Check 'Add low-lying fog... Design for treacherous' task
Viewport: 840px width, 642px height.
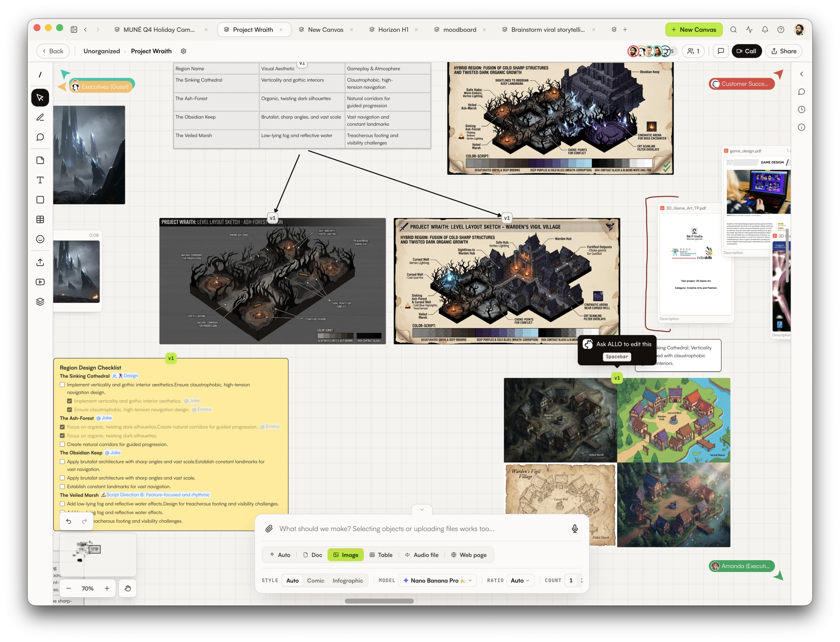[62, 504]
